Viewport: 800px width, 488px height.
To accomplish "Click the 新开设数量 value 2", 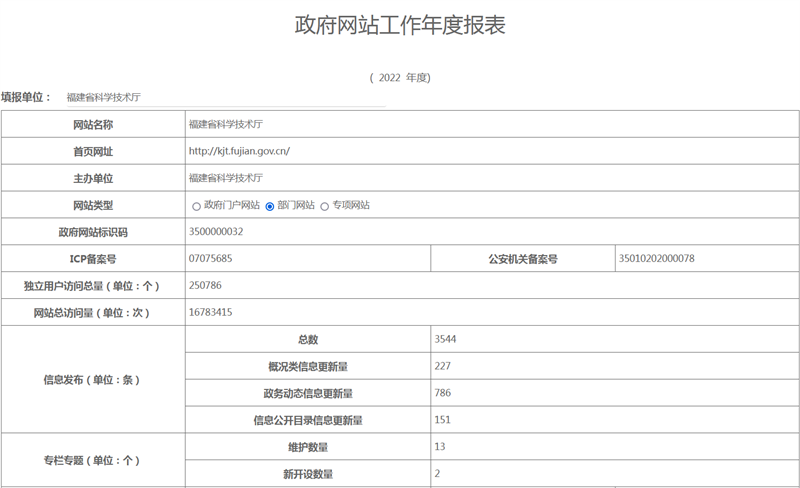I will (438, 473).
